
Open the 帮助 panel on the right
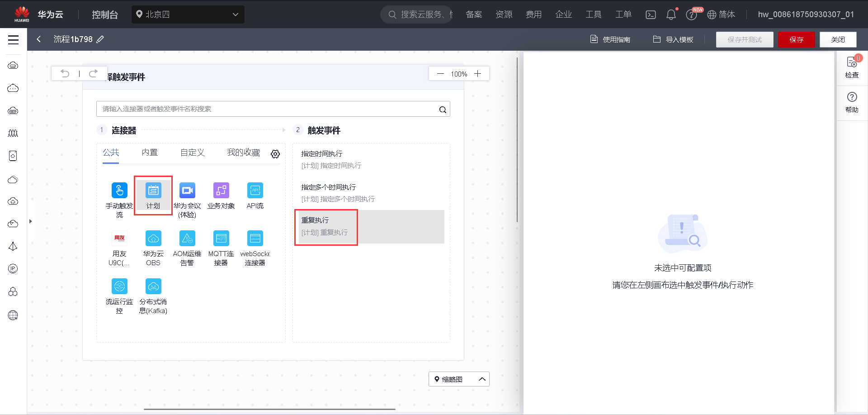coord(852,101)
